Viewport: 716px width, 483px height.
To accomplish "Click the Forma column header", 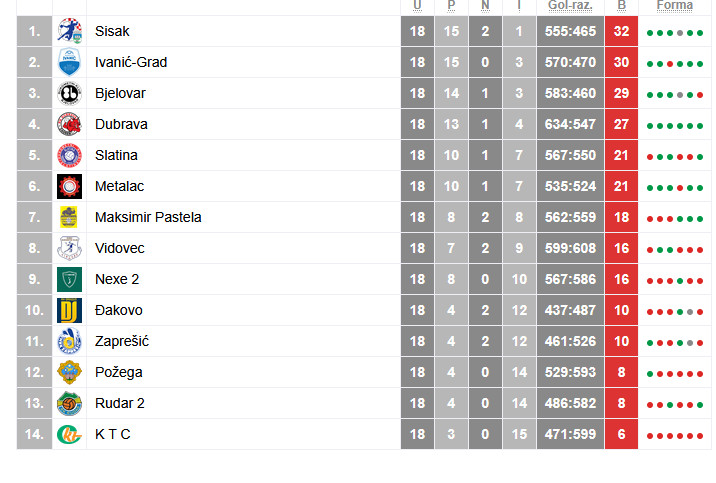I will coord(674,6).
